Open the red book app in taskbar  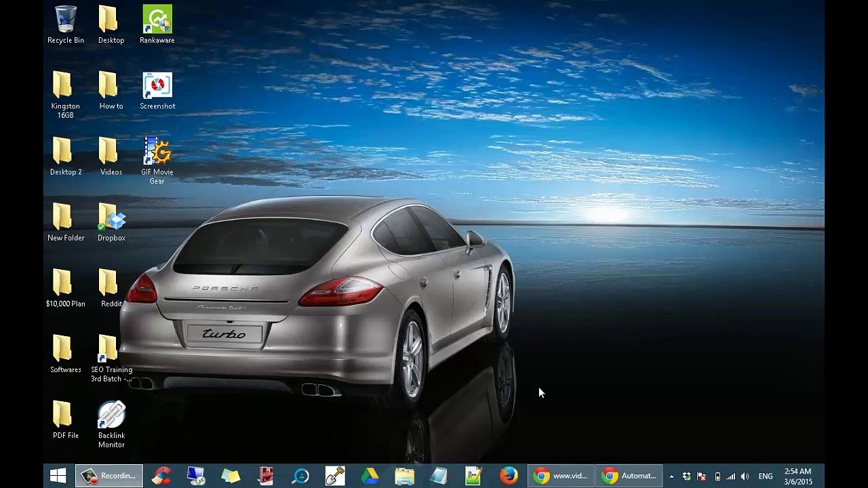[x=266, y=476]
